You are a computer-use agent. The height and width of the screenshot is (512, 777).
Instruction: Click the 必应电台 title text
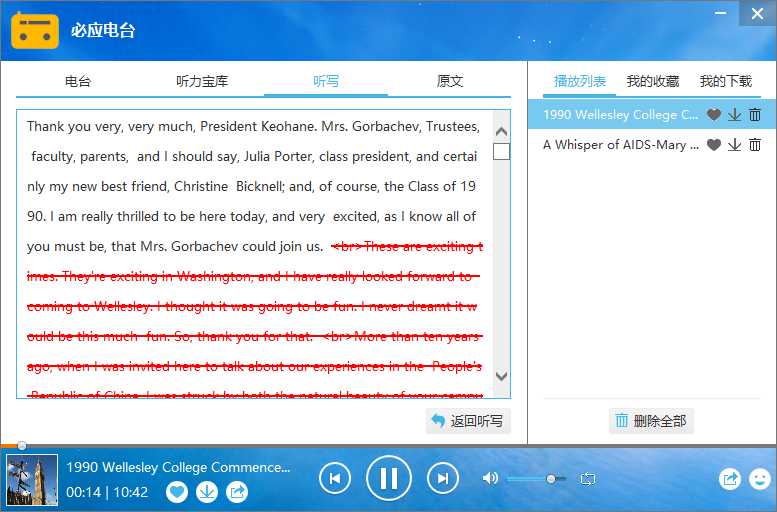click(x=103, y=30)
